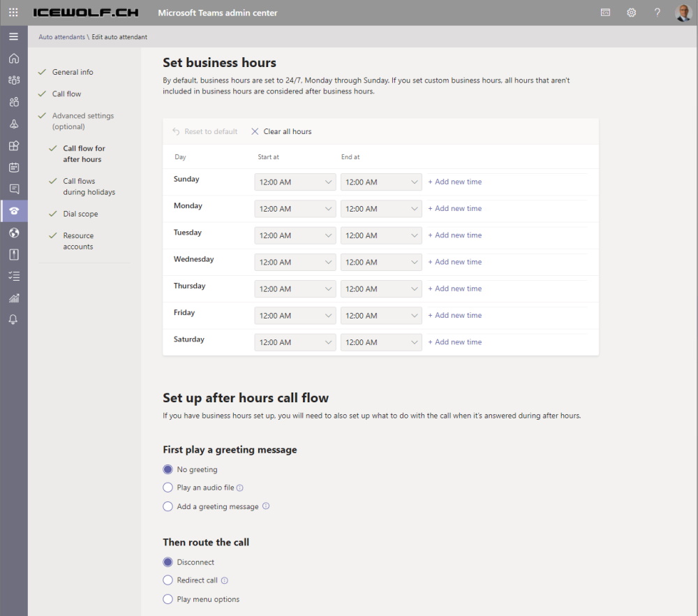The image size is (698, 616).
Task: Open Tuesday End at time dropdown
Action: (381, 235)
